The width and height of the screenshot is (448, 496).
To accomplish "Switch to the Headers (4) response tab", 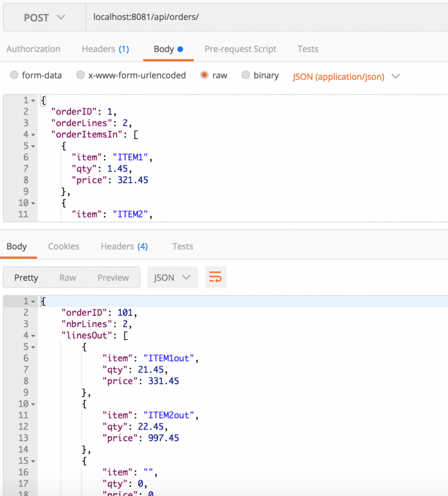I will (x=124, y=246).
